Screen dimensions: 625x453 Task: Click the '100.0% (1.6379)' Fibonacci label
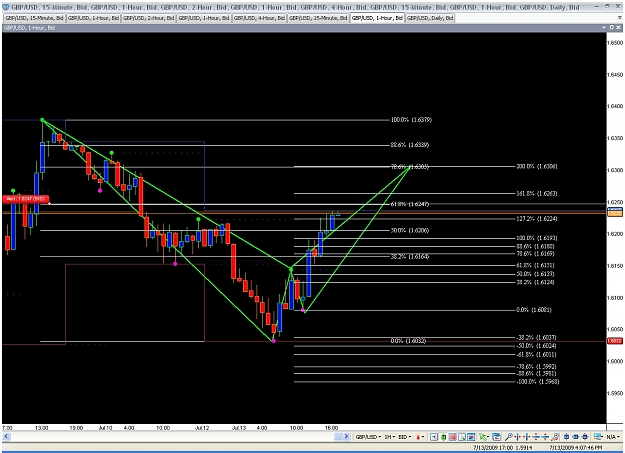pyautogui.click(x=411, y=120)
